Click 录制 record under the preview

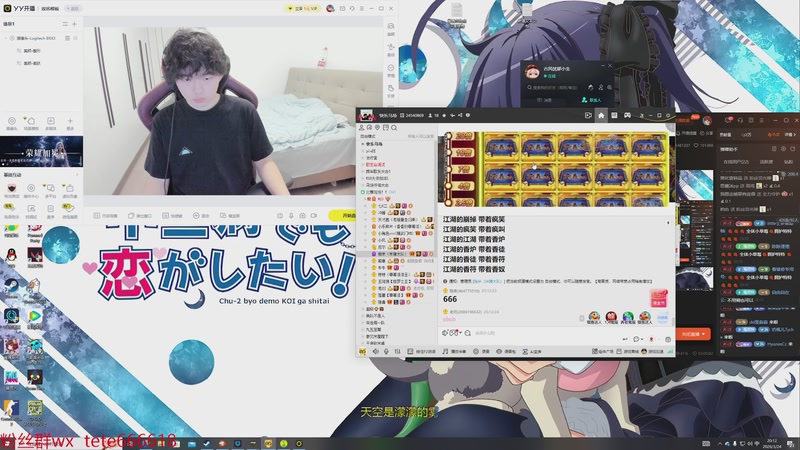[x=202, y=216]
